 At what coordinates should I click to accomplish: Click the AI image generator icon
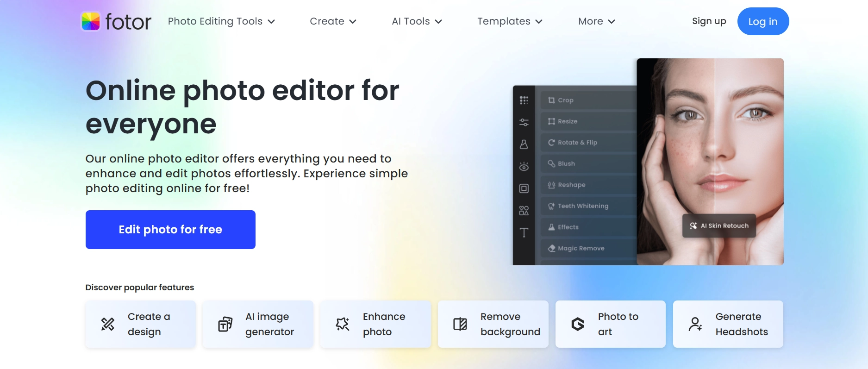click(225, 324)
